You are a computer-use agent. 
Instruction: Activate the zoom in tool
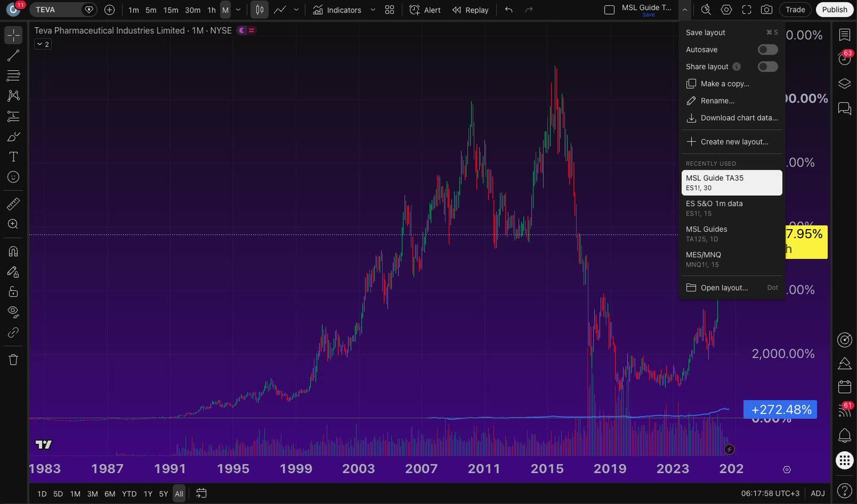tap(13, 224)
